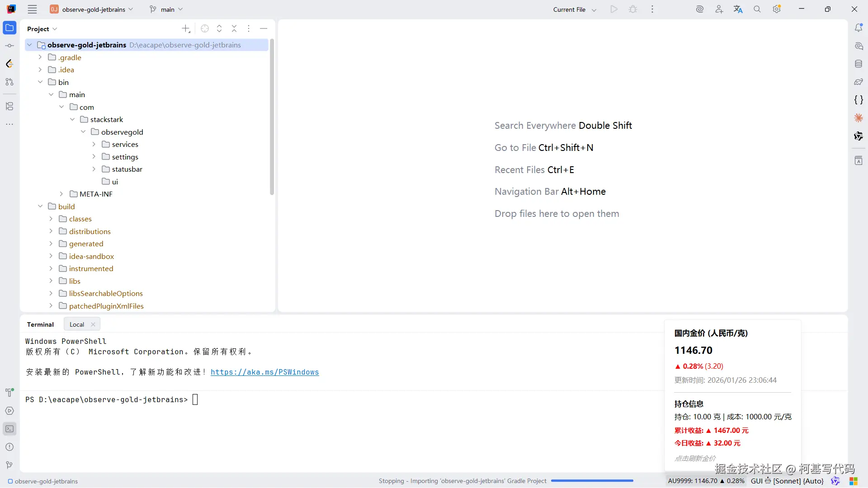Viewport: 868px width, 488px height.
Task: Select the Local terminal tab
Action: [x=77, y=324]
